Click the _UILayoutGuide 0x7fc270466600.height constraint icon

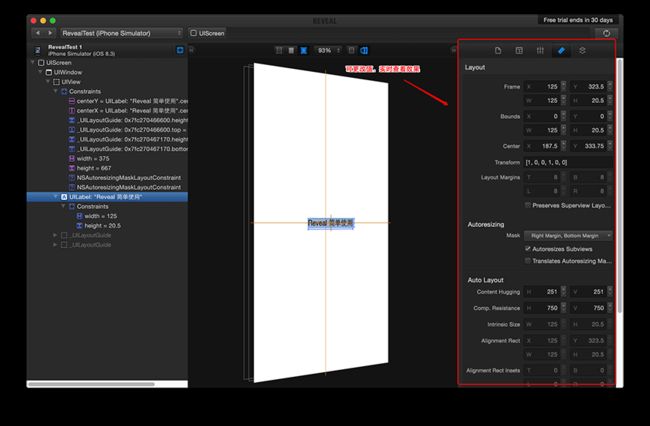(x=72, y=120)
